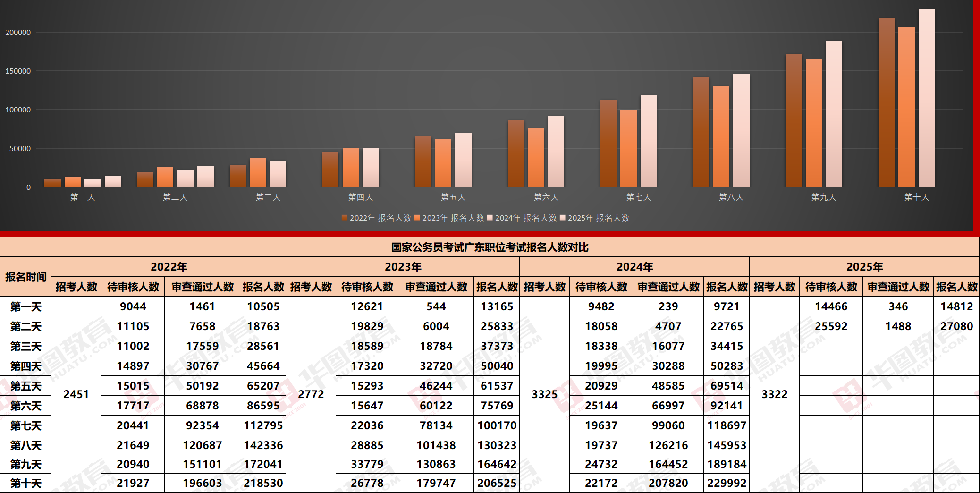Select cell with value 7658

203,326
